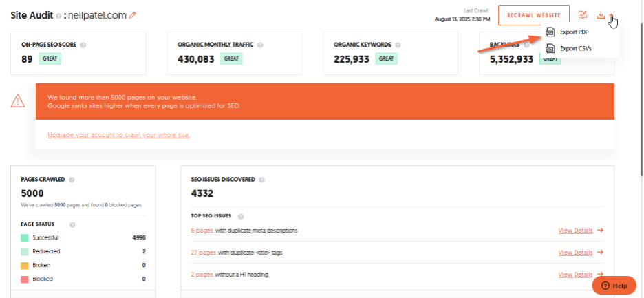644x298 pixels.
Task: Click the GREAT badge beside 225,933
Action: [387, 58]
